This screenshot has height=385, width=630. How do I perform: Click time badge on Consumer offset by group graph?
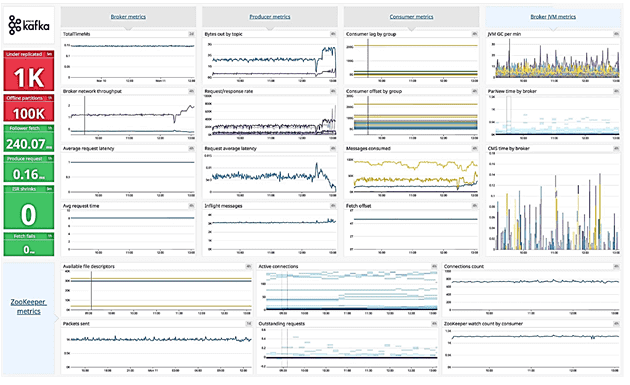pos(475,92)
